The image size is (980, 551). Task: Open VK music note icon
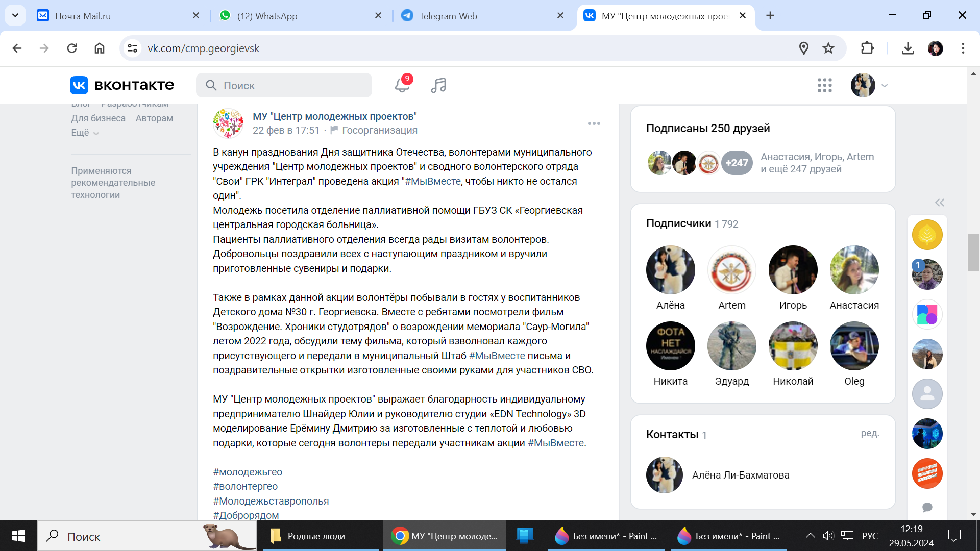tap(438, 85)
